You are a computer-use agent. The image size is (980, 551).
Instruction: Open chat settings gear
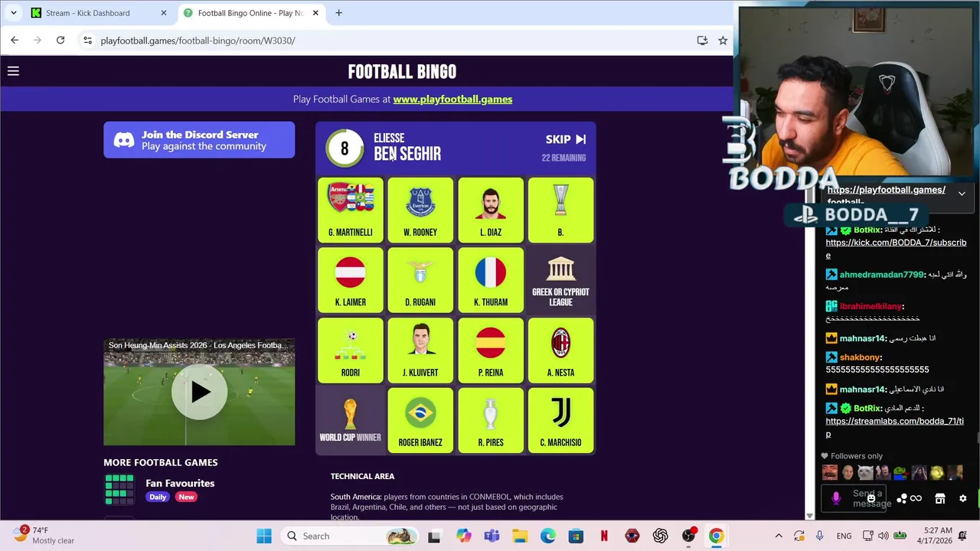click(x=963, y=499)
